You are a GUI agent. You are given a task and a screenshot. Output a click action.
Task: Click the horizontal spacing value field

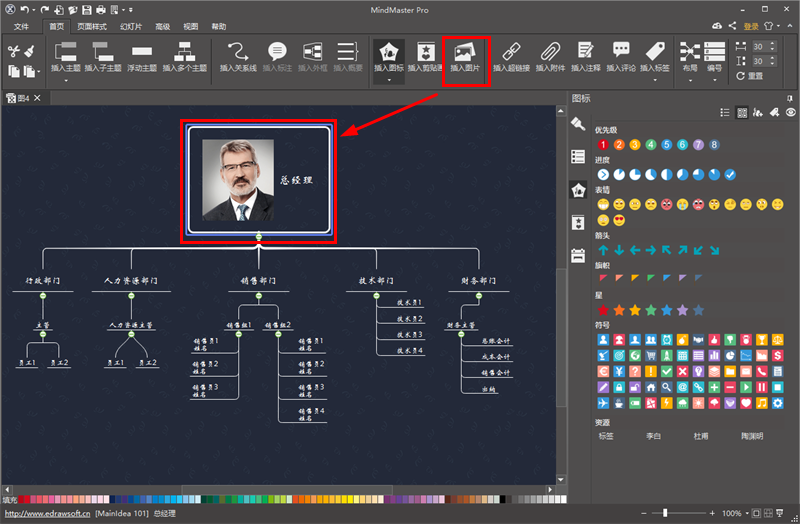(759, 46)
